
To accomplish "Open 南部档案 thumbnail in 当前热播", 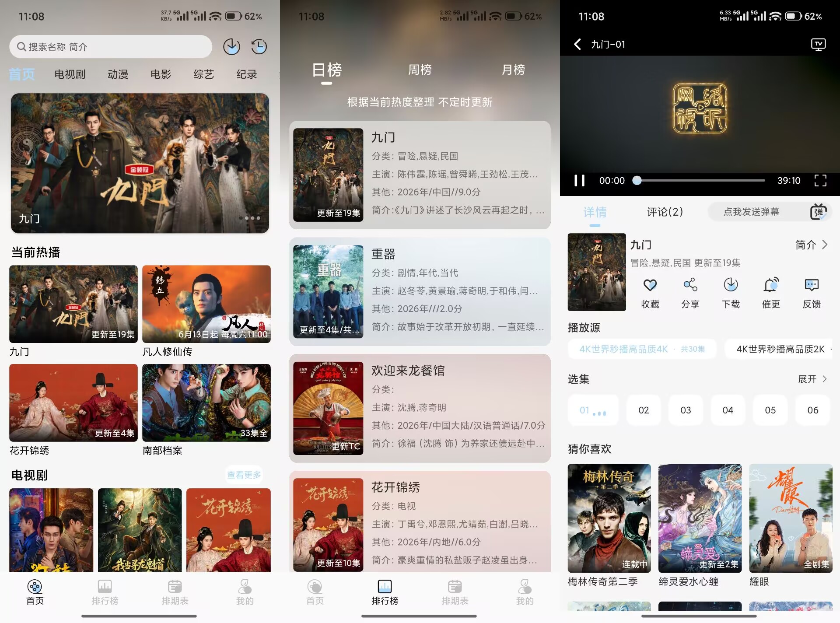I will click(206, 402).
